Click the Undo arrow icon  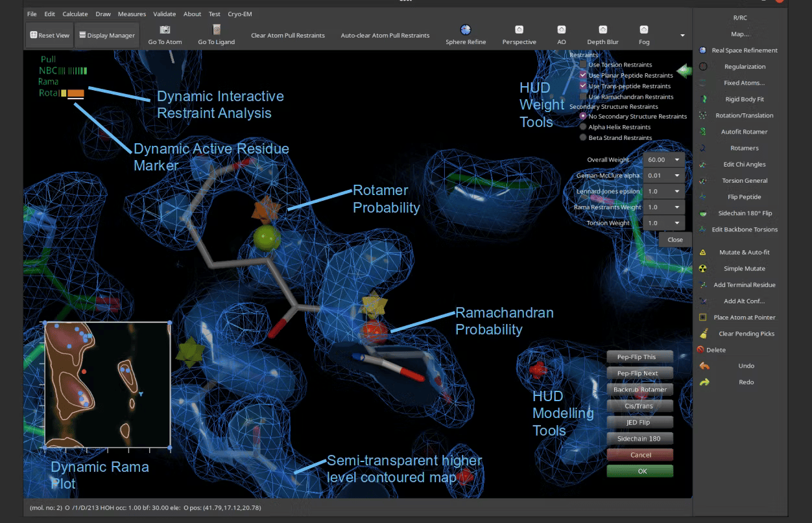(x=704, y=366)
